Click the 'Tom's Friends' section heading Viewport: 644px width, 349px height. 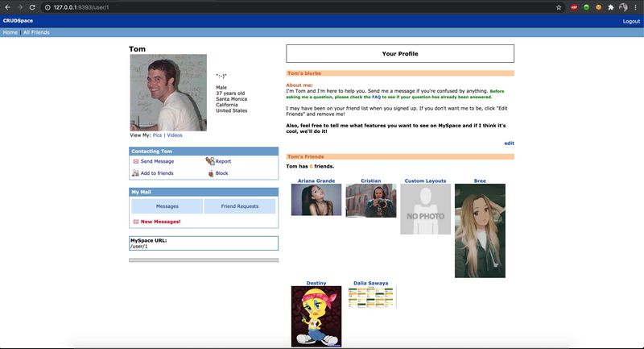pos(306,156)
